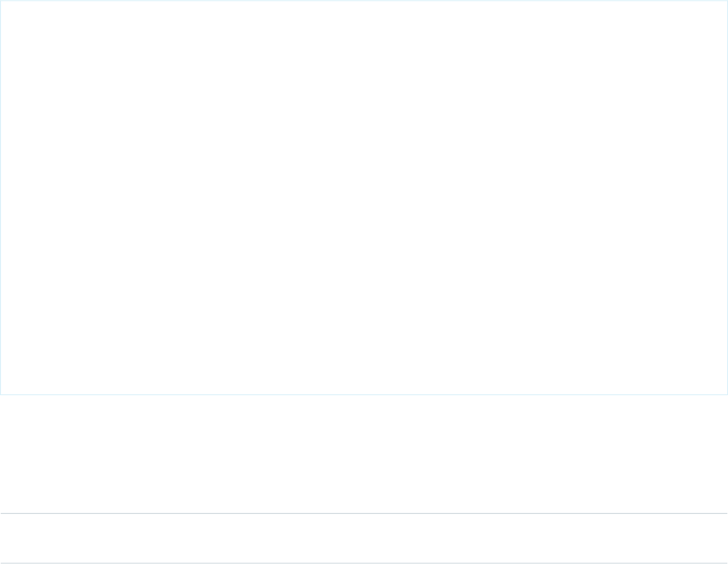Click the blank row between the gray lines

click(x=364, y=538)
